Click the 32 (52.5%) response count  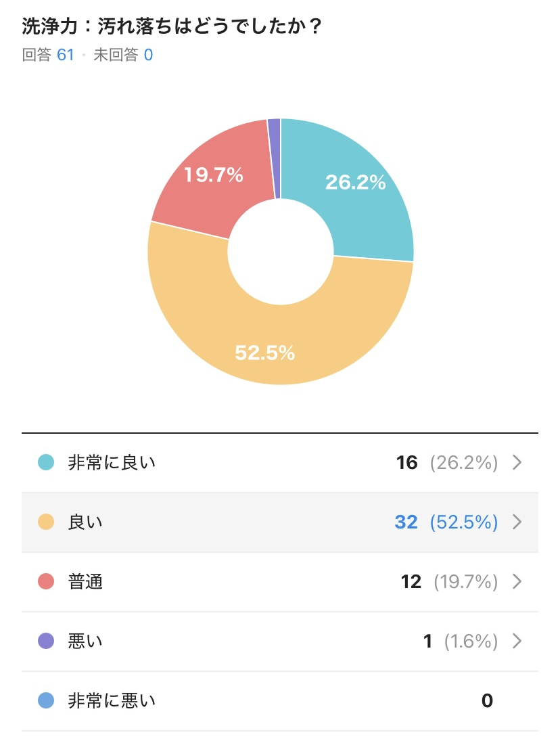click(x=446, y=522)
